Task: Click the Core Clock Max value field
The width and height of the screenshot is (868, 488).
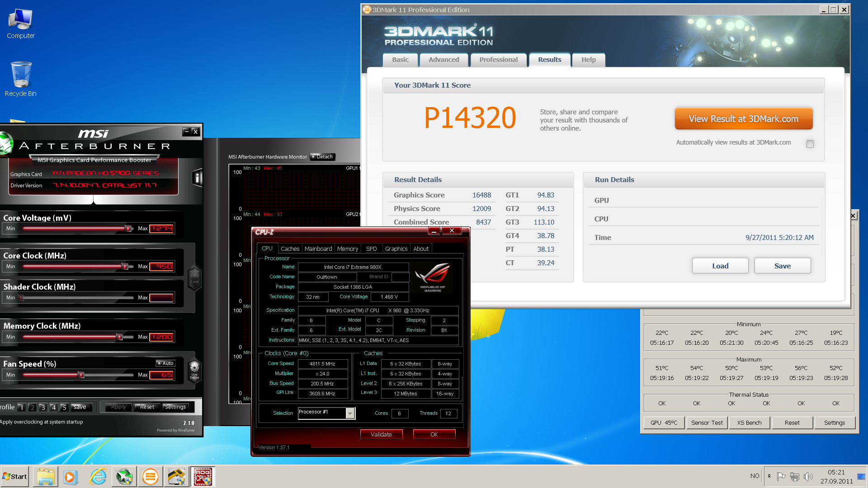Action: point(161,267)
